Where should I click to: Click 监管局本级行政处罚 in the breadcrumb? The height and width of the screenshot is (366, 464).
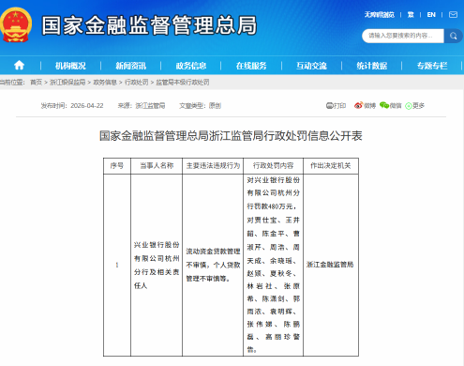point(183,82)
